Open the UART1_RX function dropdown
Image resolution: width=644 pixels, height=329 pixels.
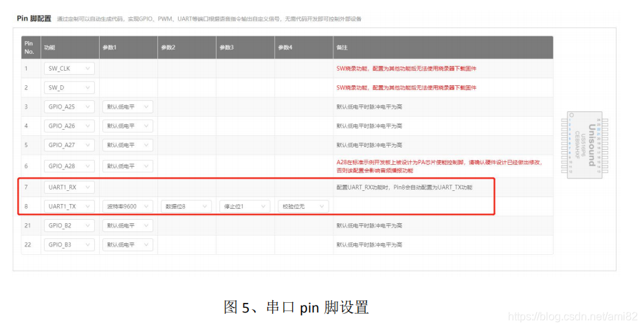[x=69, y=187]
